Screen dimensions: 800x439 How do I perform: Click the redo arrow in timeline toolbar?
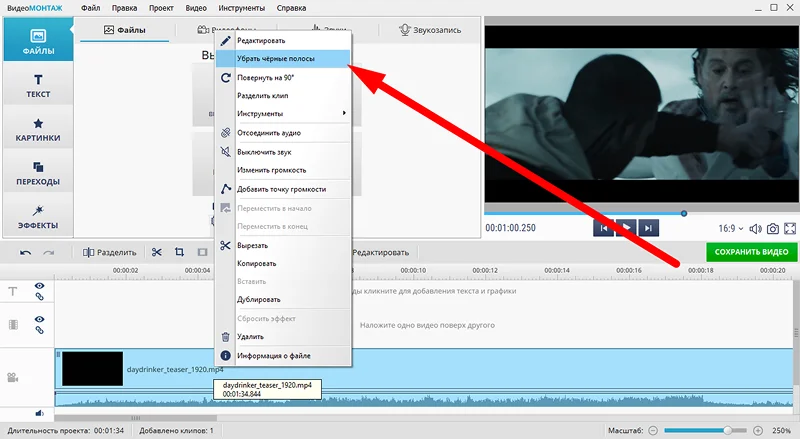(48, 252)
